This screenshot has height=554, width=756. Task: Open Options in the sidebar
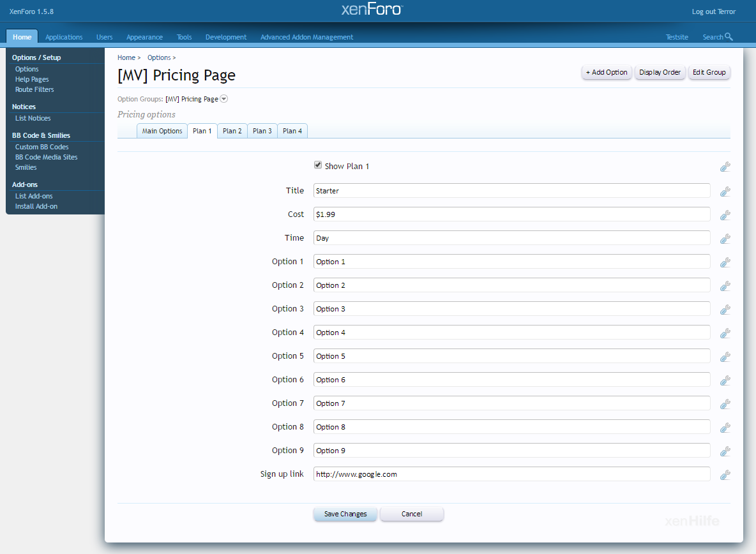(27, 69)
